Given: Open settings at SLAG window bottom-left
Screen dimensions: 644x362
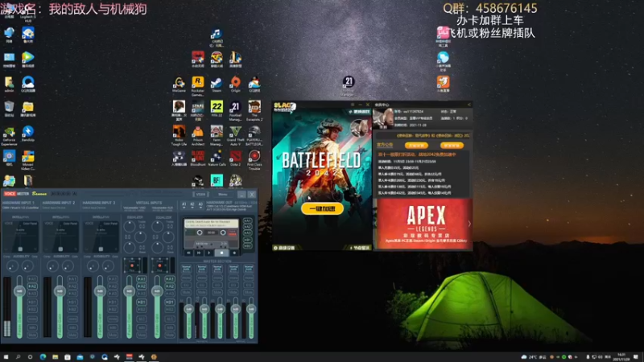Looking at the screenshot, I should (284, 248).
